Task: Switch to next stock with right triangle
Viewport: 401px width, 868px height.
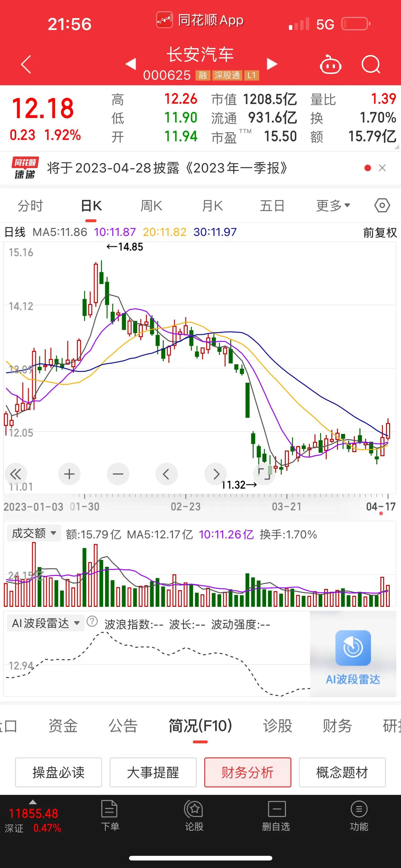Action: (x=272, y=64)
